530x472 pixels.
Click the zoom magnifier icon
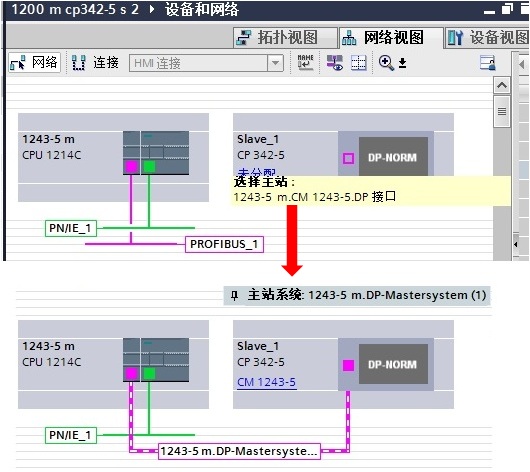[x=386, y=63]
